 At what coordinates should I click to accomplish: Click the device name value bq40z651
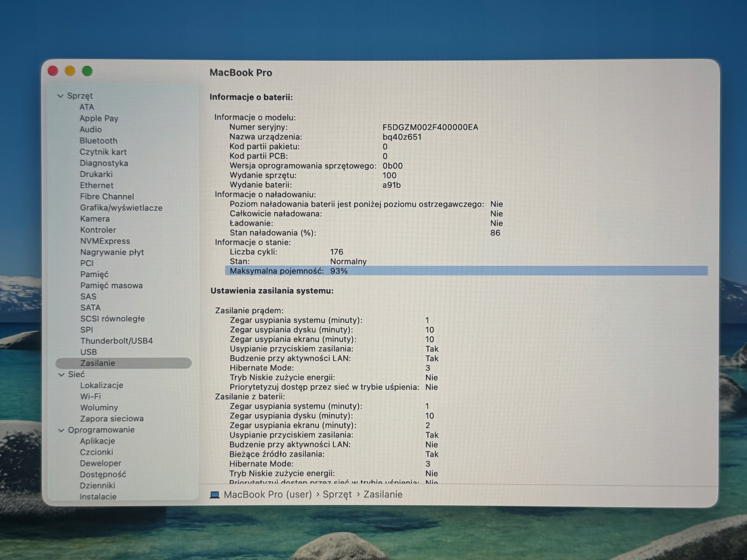pyautogui.click(x=402, y=137)
